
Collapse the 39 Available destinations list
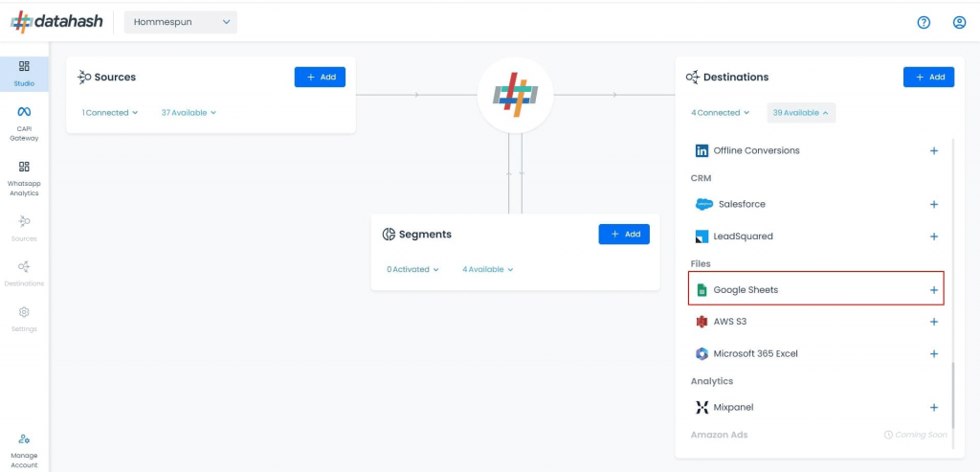click(x=801, y=113)
